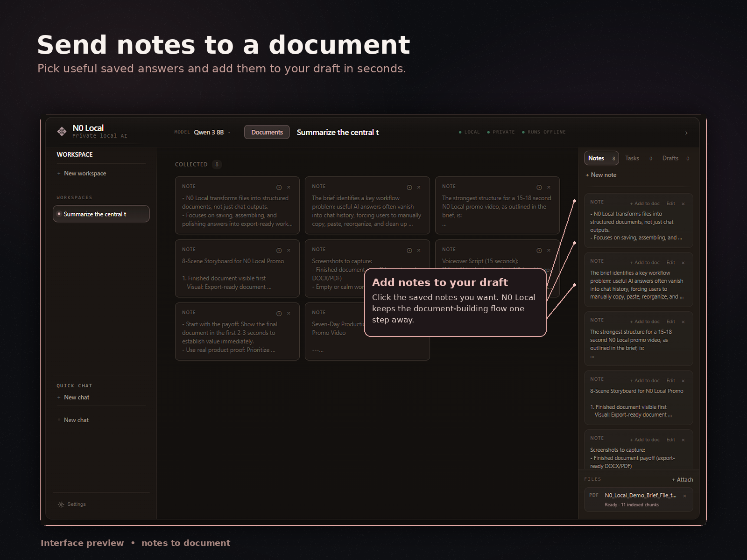Add the 'Screenshots to capture' sidebar note to doc
The width and height of the screenshot is (747, 560).
[x=645, y=440]
